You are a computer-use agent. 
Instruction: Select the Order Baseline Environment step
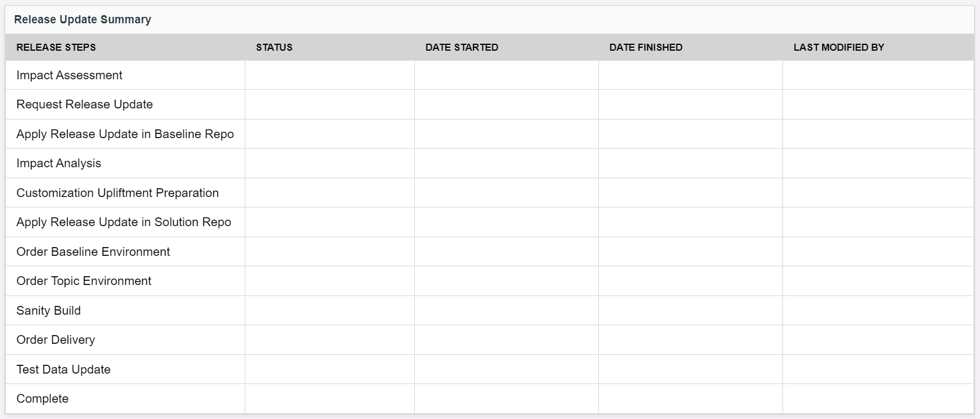(x=93, y=252)
